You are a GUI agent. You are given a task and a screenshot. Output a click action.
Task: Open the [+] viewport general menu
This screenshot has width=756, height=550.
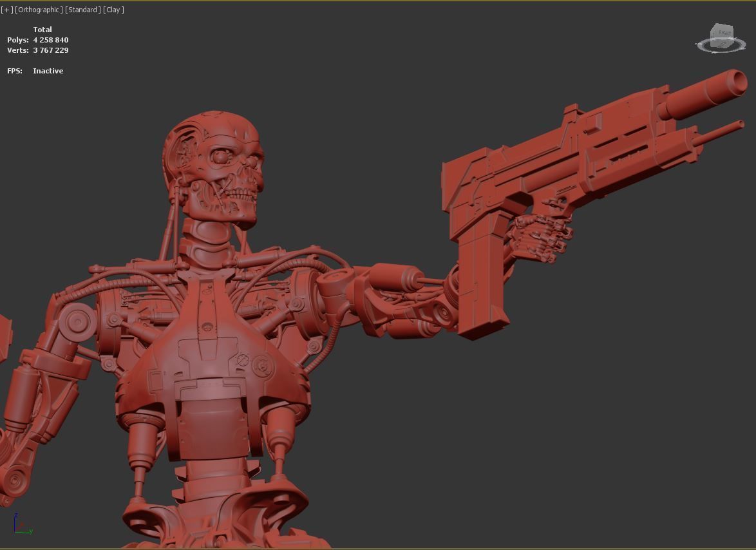6,10
